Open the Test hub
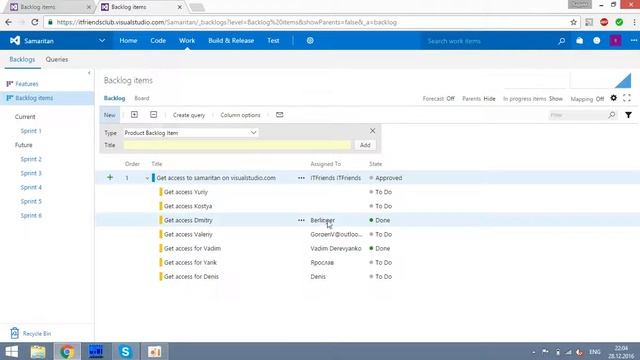640x360 pixels. [x=273, y=40]
